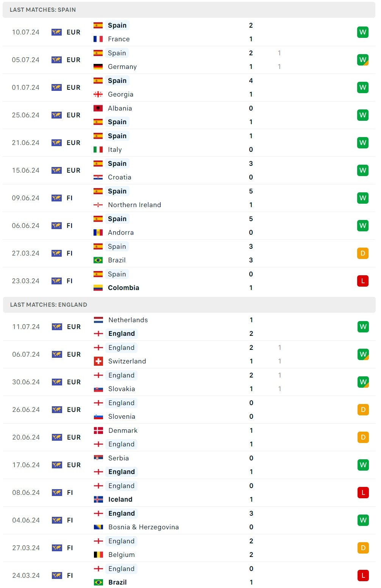Click the Netherlands flag icon
This screenshot has width=381, height=588.
[98, 320]
